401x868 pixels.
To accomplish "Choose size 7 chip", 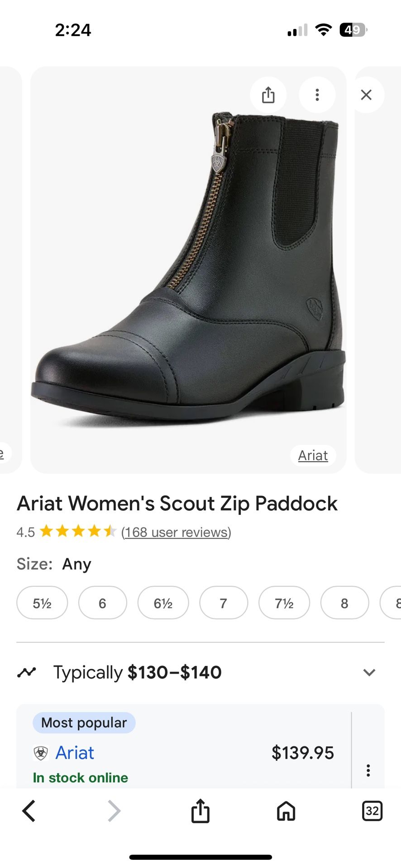I will pos(224,603).
